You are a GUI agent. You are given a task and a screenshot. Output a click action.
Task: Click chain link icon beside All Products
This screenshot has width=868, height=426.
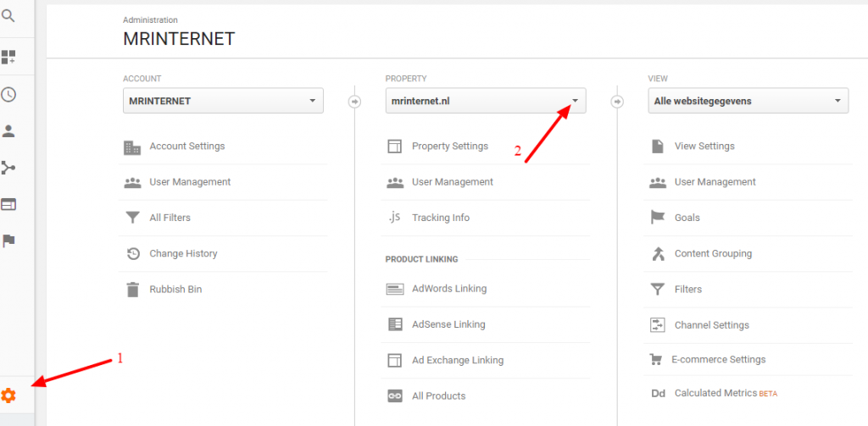(x=395, y=396)
